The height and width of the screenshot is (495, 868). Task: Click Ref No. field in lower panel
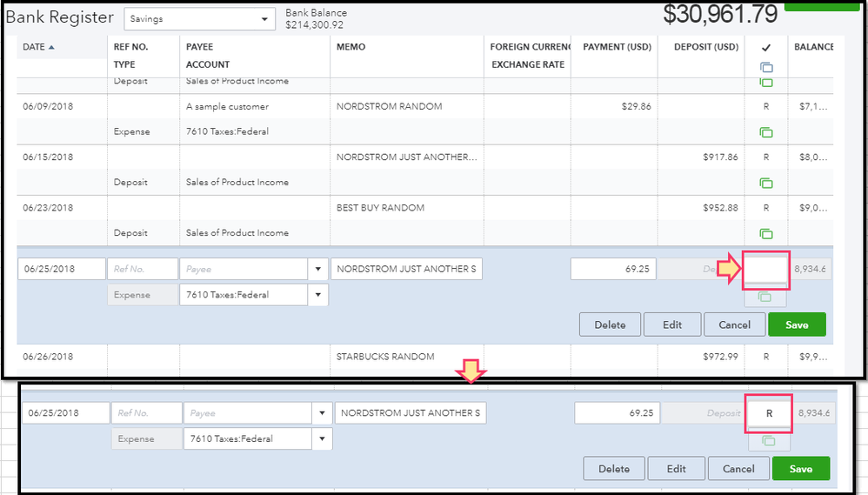146,413
